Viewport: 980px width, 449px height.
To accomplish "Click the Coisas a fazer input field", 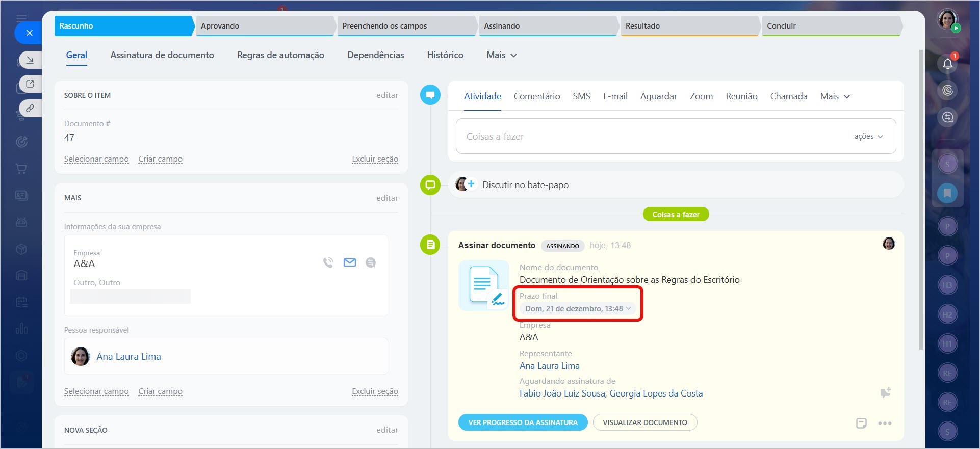I will coord(648,136).
